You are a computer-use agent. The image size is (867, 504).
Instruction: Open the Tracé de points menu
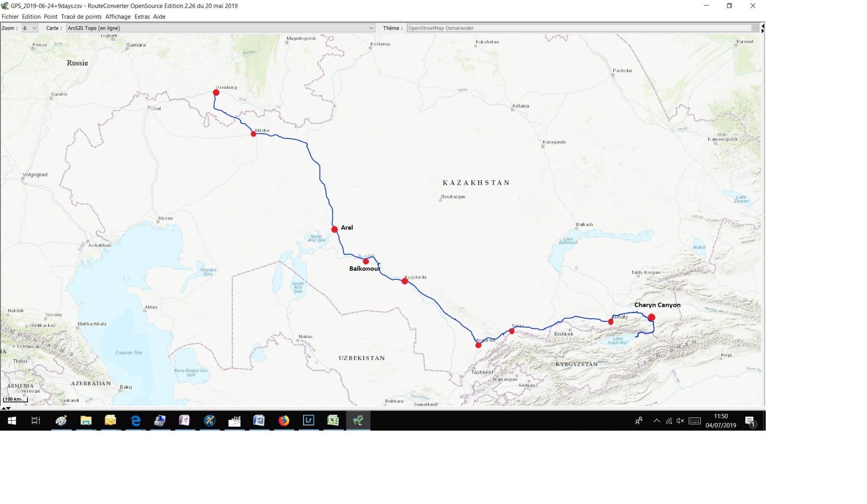click(x=81, y=17)
